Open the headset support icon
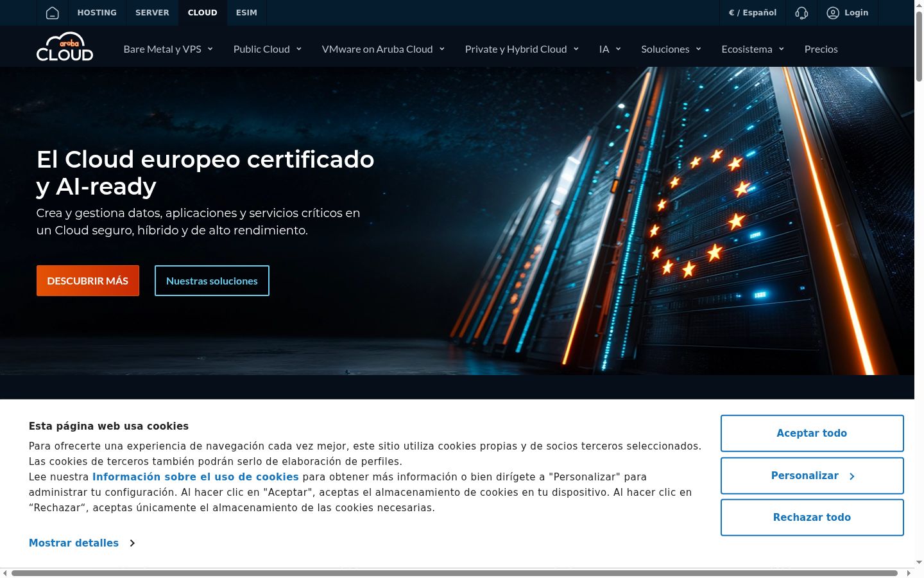This screenshot has width=924, height=578. click(801, 13)
